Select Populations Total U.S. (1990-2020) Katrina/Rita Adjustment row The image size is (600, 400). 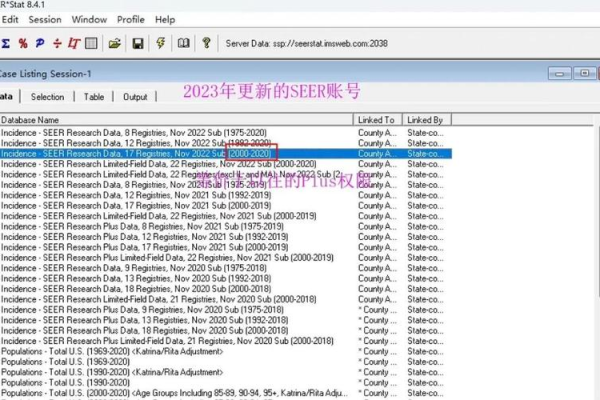pos(226,372)
